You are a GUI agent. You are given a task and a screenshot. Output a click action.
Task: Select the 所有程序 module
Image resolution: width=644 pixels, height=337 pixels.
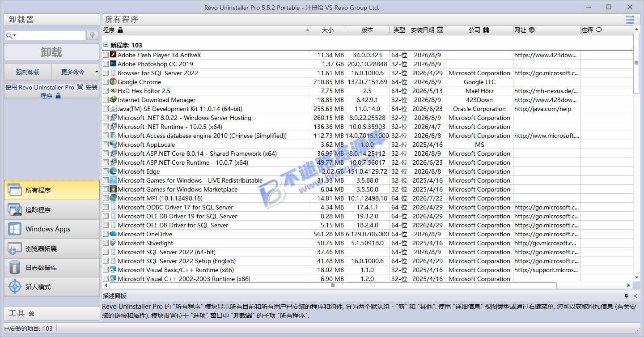[51, 190]
